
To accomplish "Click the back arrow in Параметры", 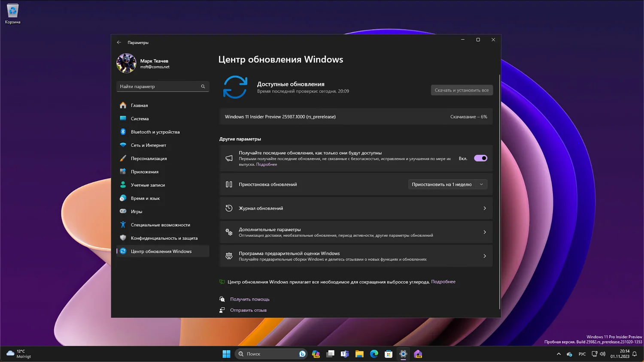I will [x=119, y=42].
